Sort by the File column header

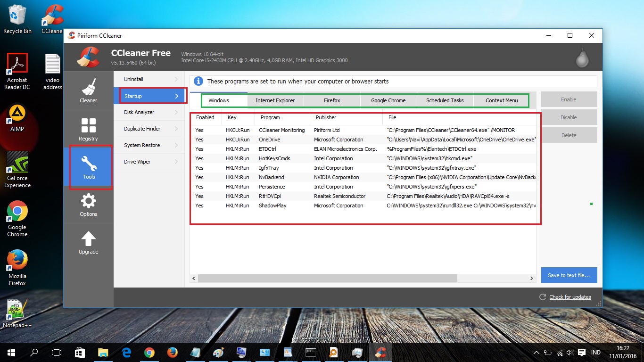point(459,117)
